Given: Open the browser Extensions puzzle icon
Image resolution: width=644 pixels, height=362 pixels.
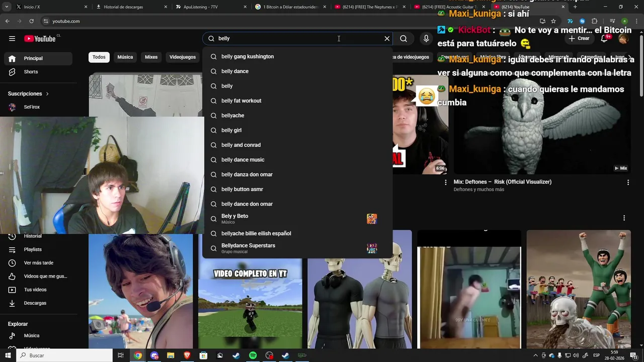Looking at the screenshot, I should pyautogui.click(x=594, y=21).
